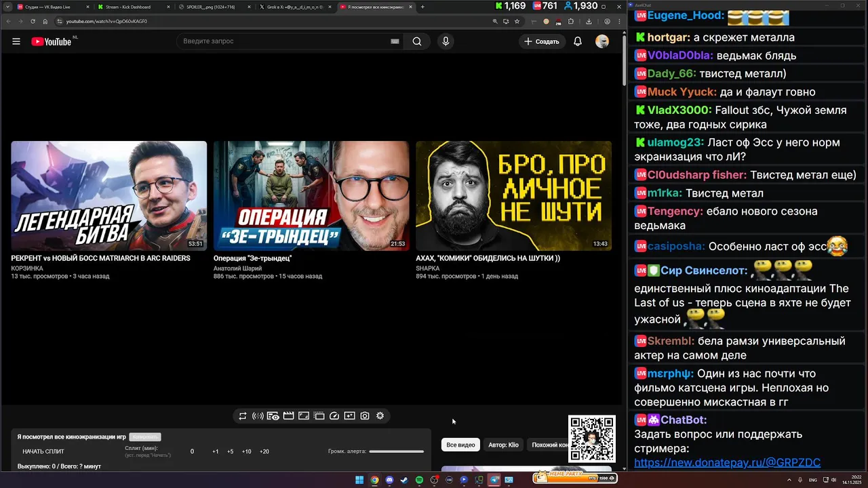Add +5 minutes to split
This screenshot has width=868, height=488.
click(231, 451)
